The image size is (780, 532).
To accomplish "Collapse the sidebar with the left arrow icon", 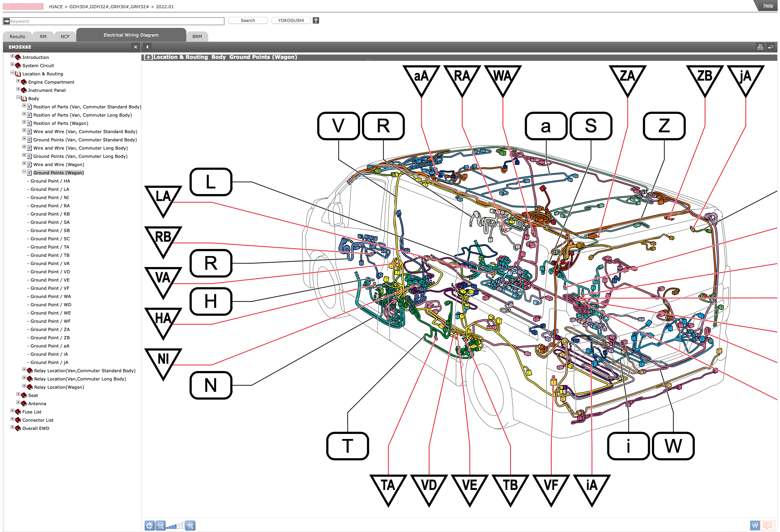I will click(147, 47).
